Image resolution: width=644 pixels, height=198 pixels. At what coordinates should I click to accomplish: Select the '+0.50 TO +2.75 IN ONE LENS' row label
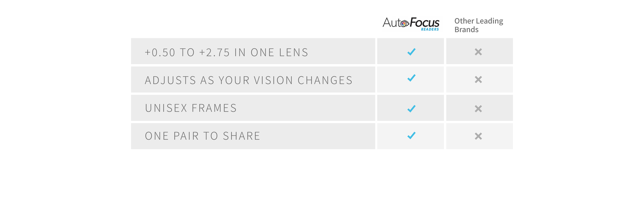(x=227, y=53)
